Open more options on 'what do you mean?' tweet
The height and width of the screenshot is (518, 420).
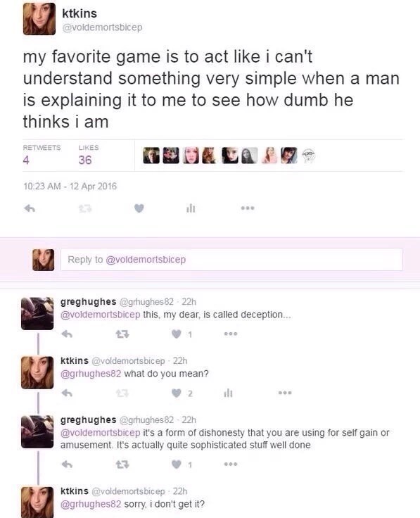pyautogui.click(x=285, y=393)
